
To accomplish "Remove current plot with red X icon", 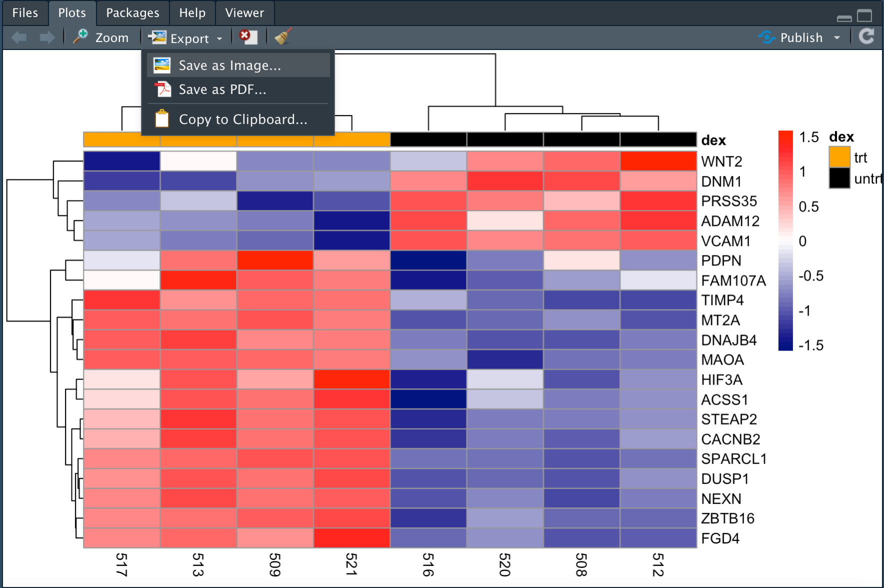I will tap(247, 37).
